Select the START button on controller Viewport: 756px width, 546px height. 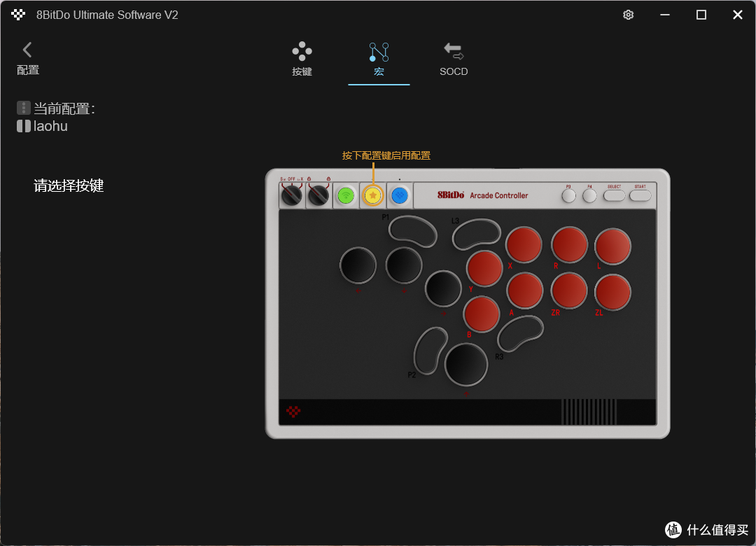pos(640,195)
